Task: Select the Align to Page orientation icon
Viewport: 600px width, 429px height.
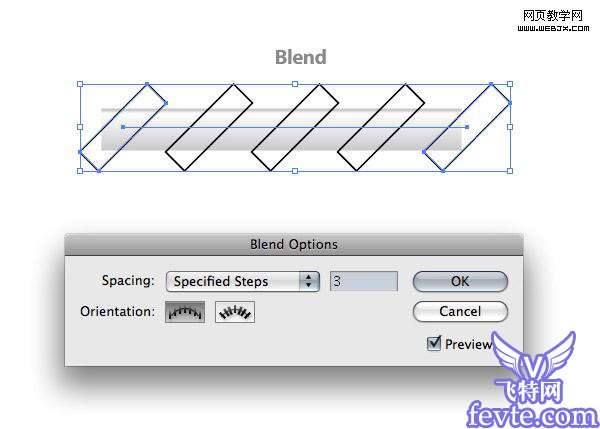Action: (185, 312)
